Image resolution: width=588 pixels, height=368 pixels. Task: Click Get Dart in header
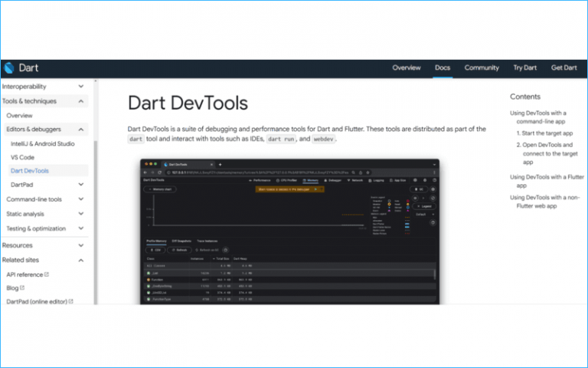click(563, 68)
